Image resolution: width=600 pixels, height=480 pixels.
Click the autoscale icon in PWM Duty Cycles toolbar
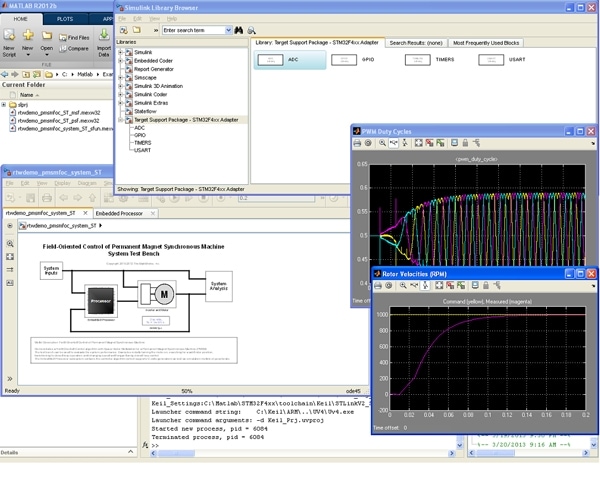tap(417, 143)
